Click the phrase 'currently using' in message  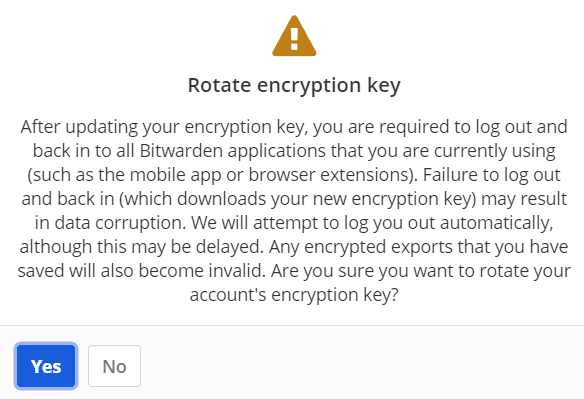click(495, 151)
